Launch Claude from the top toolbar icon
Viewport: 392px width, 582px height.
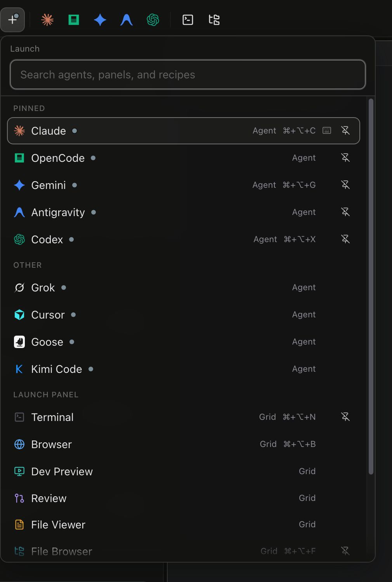click(47, 20)
